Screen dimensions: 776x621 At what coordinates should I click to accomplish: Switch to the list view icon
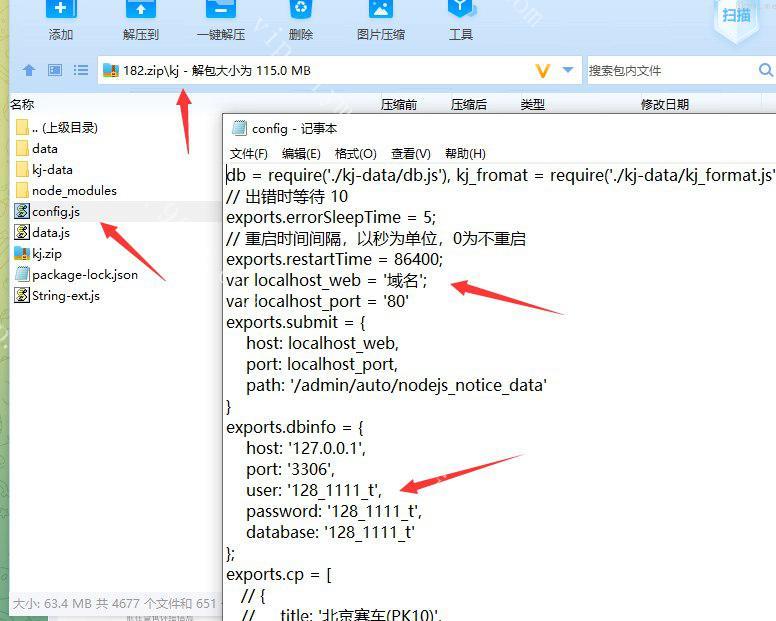81,71
